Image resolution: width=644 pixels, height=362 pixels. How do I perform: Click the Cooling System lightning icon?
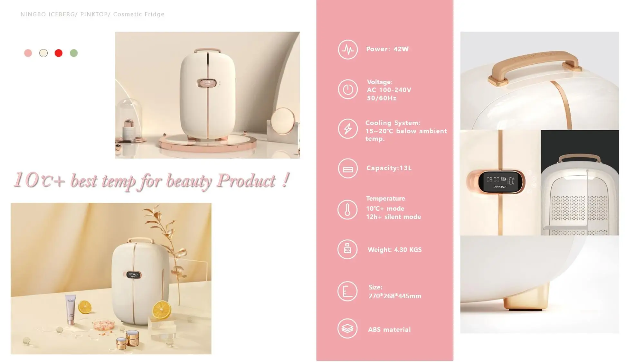348,129
